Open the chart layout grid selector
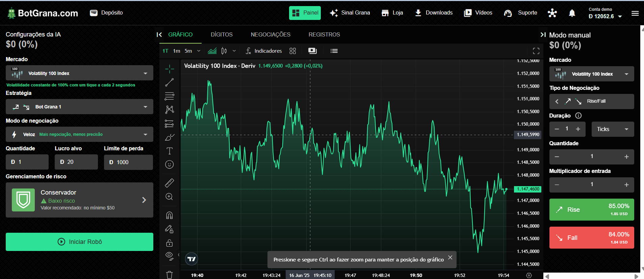The width and height of the screenshot is (644, 279). click(293, 51)
